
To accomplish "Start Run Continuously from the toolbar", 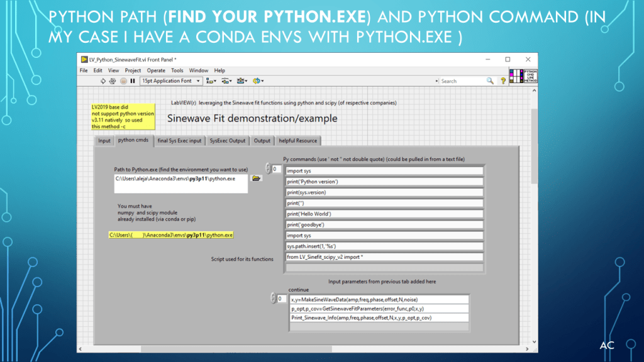I will click(113, 81).
